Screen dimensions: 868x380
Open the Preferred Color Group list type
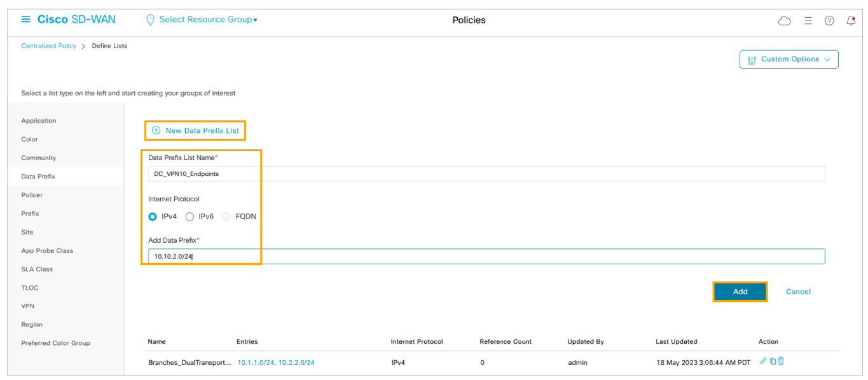click(x=55, y=343)
